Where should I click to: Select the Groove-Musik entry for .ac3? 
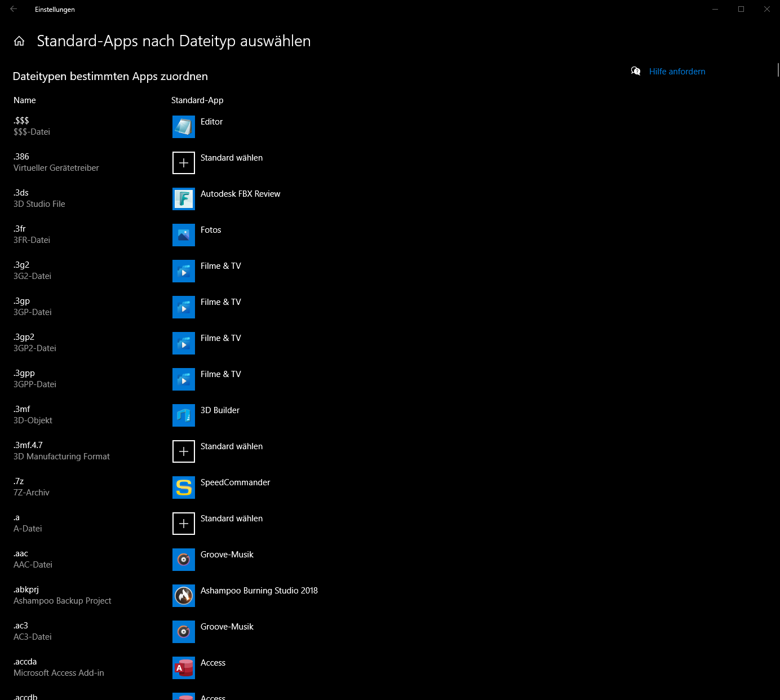(x=183, y=632)
